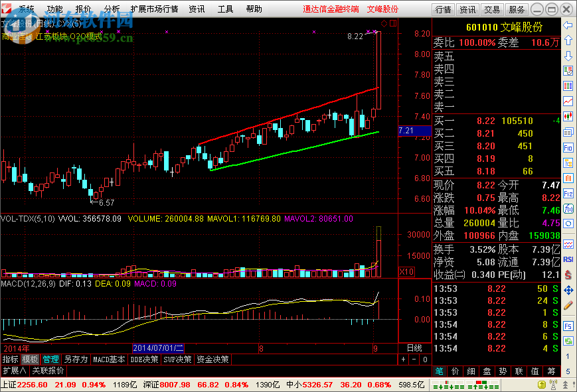This screenshot has width=577, height=392.
Task: Select the 势 tab in quote panel
Action: pyautogui.click(x=503, y=371)
